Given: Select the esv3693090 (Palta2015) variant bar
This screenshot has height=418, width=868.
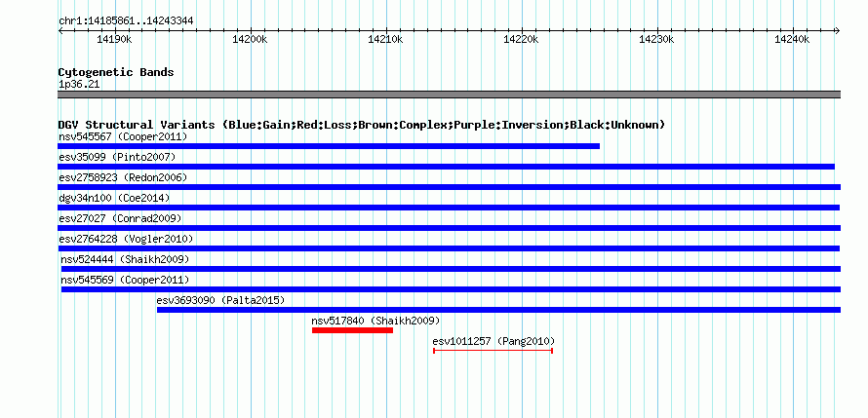Looking at the screenshot, I should 498,310.
